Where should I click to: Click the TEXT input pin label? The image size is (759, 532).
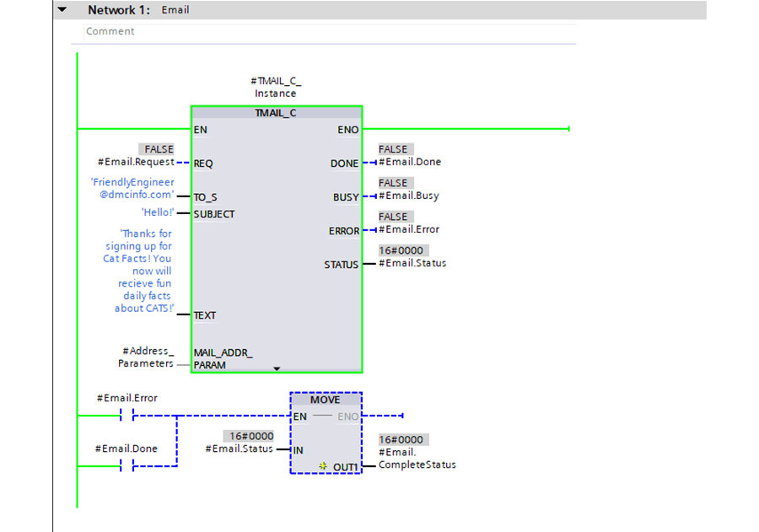(x=205, y=315)
